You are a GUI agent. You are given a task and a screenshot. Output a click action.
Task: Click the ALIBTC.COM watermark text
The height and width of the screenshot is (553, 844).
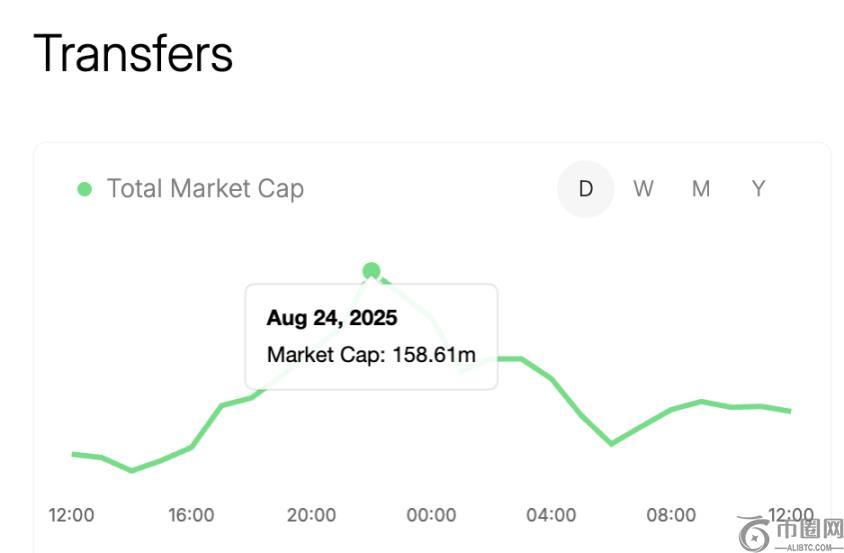coord(809,547)
